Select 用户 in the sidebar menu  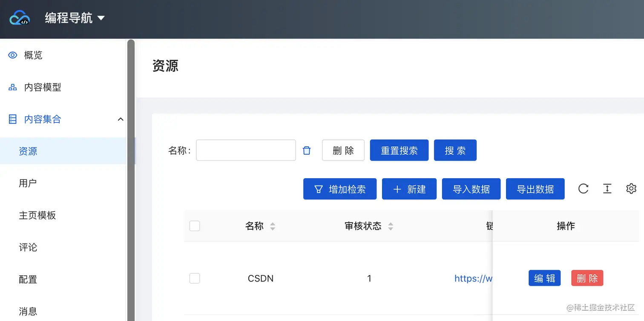28,183
